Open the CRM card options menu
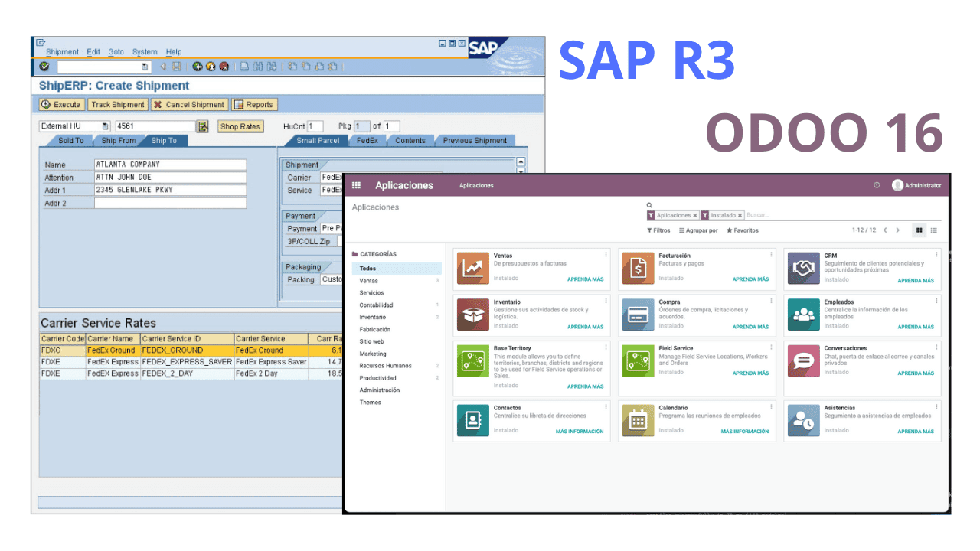The image size is (980, 551). tap(936, 254)
